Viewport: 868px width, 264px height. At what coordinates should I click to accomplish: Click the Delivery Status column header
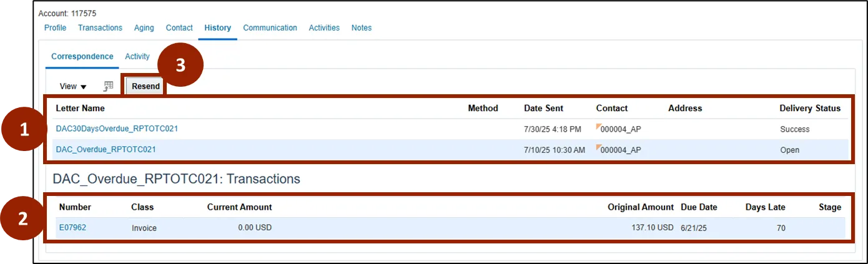[810, 108]
